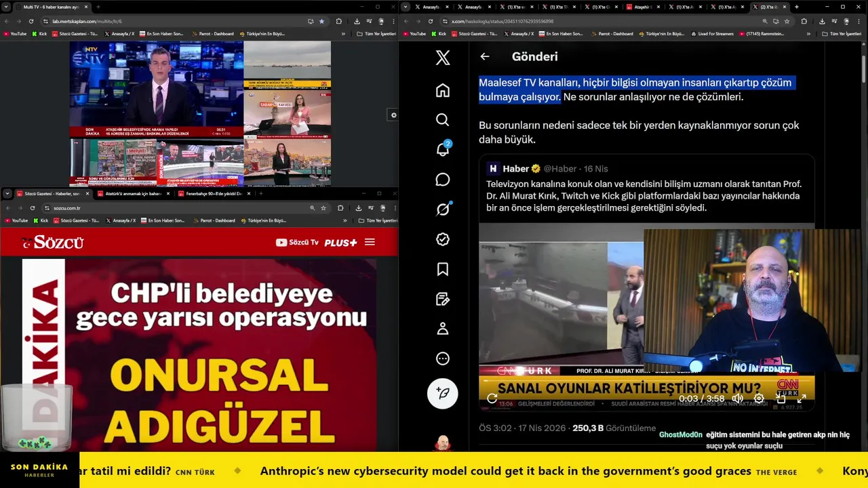The width and height of the screenshot is (868, 488).
Task: Open X Explore search icon in sidebar
Action: 443,120
